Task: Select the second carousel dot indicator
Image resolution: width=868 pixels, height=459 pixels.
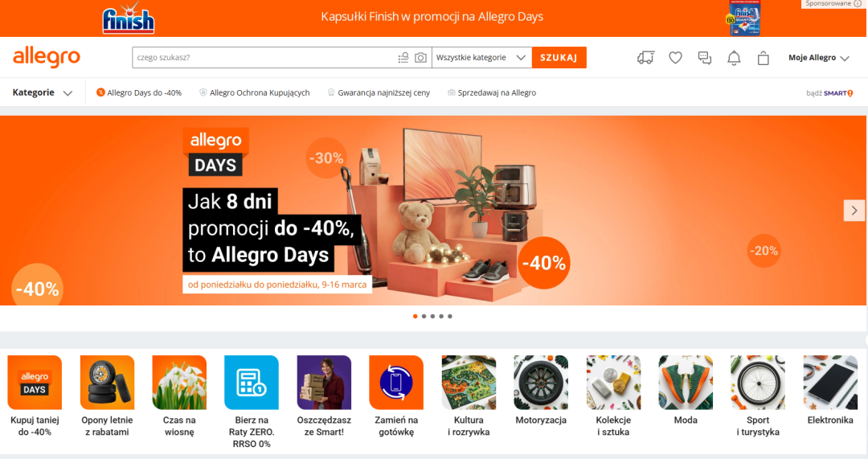Action: 424,316
